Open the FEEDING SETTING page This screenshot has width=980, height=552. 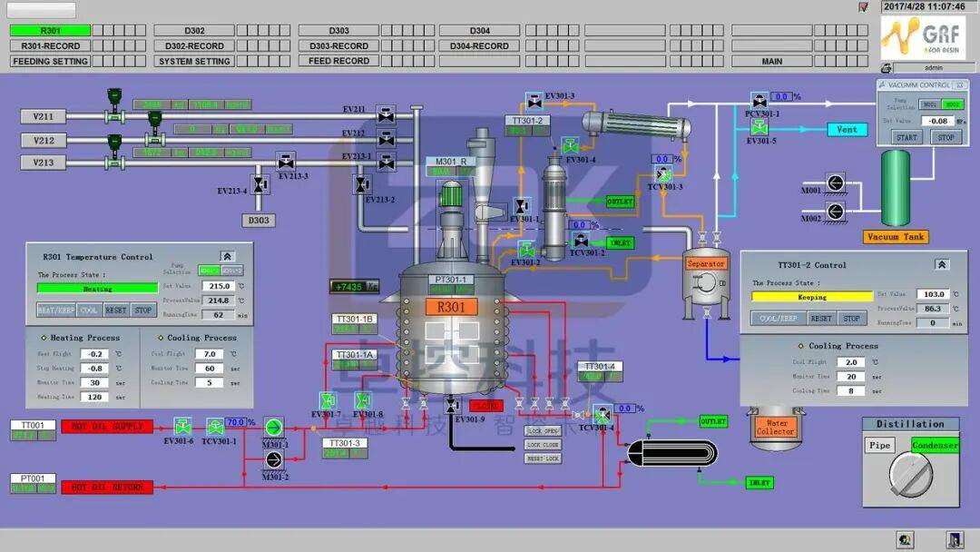[50, 62]
